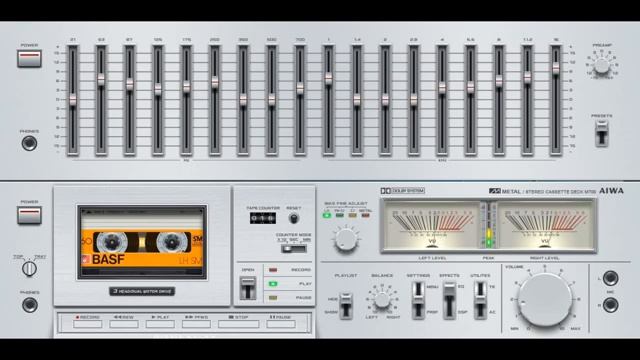The height and width of the screenshot is (360, 640).
Task: Click the green Play indicator light
Action: (x=273, y=284)
